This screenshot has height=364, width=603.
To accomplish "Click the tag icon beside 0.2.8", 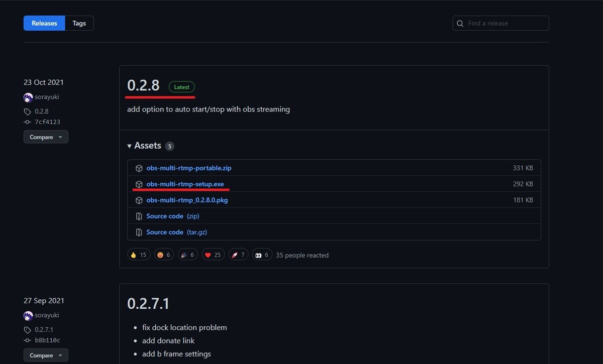I will click(x=28, y=111).
